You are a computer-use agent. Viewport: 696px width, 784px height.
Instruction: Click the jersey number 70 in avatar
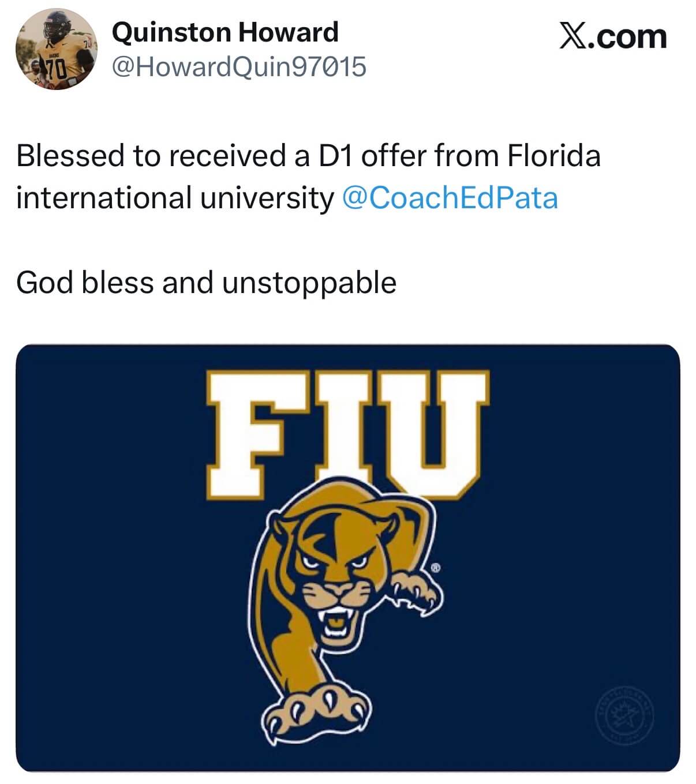pos(57,70)
